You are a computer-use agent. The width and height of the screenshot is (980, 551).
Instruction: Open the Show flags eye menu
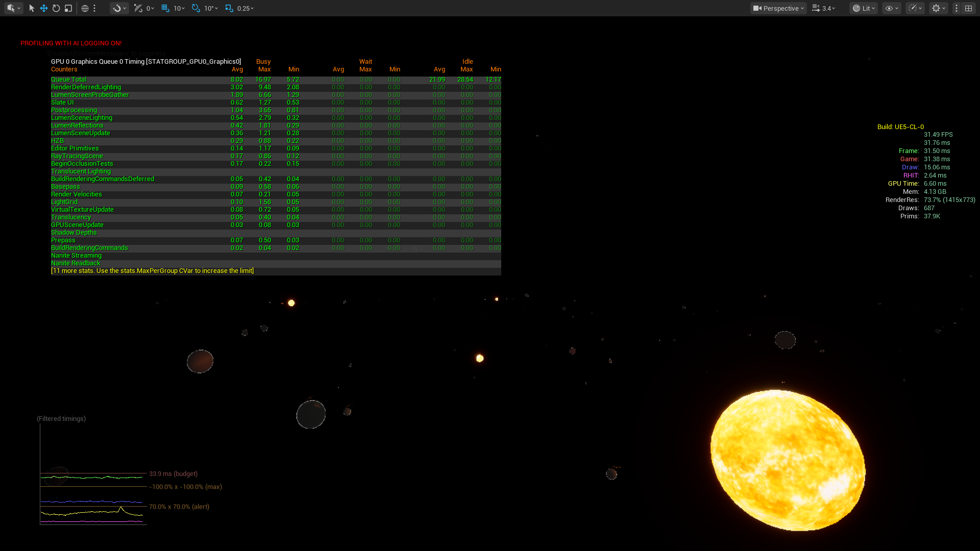click(x=891, y=8)
